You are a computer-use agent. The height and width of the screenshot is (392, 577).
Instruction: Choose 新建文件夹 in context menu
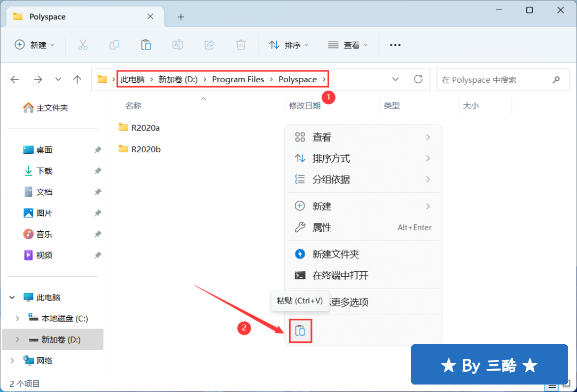[x=363, y=254]
